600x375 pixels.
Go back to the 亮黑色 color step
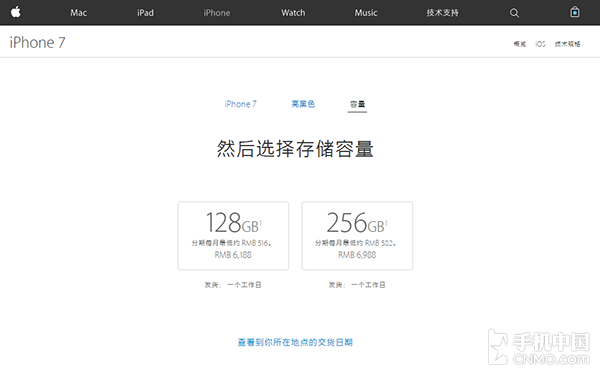(x=303, y=104)
